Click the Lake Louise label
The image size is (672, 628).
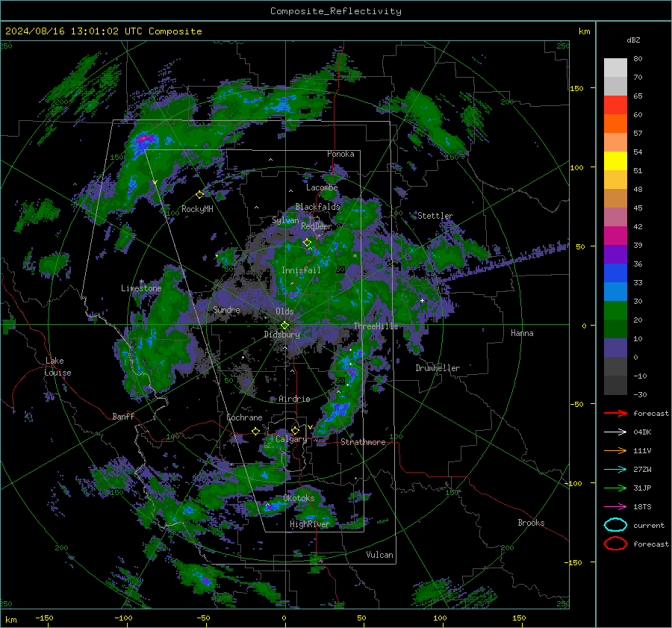pyautogui.click(x=58, y=367)
